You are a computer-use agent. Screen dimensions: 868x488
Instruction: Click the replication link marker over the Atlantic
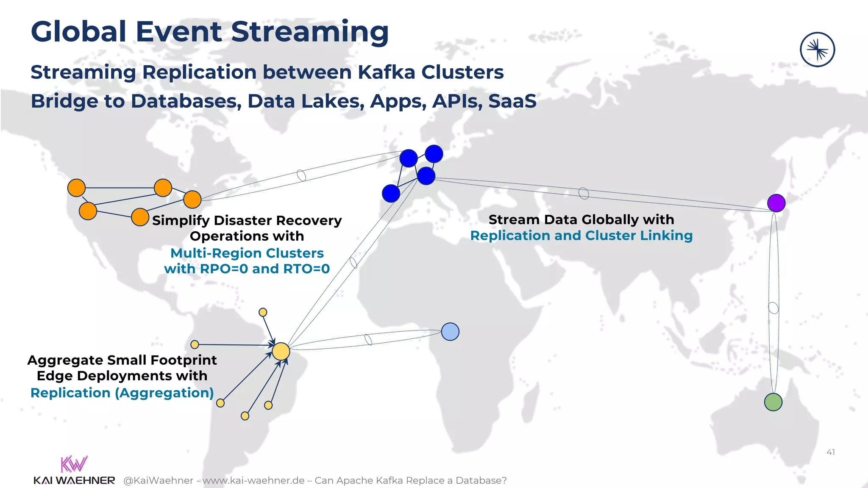301,175
